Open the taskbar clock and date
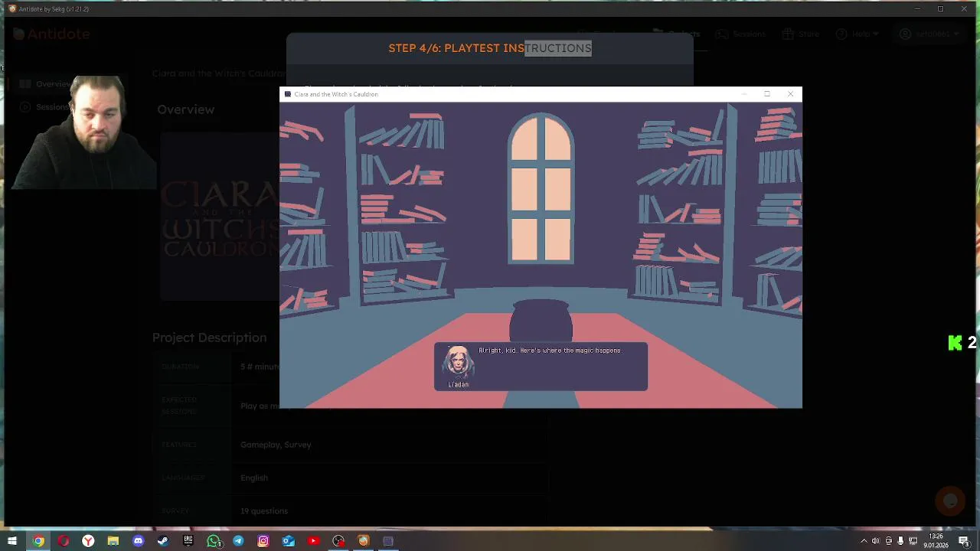Viewport: 980px width, 551px height. pos(936,541)
